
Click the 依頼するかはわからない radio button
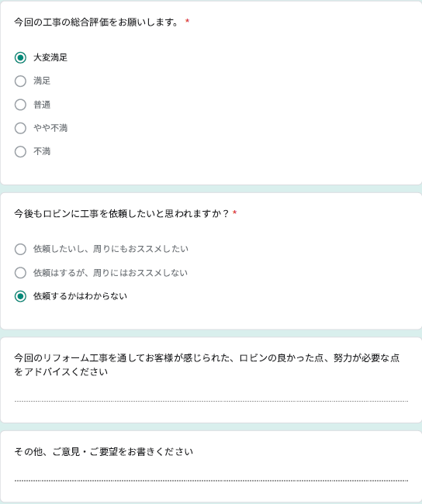[20, 296]
